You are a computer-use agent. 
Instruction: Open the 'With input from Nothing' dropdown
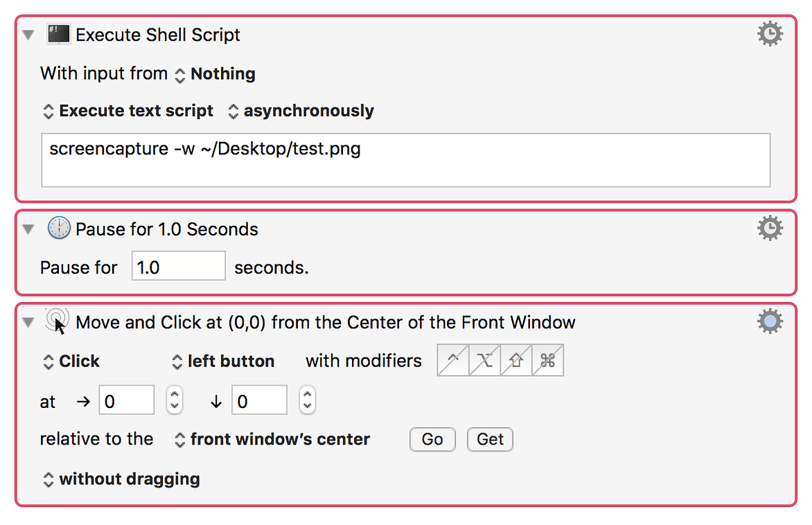(215, 74)
